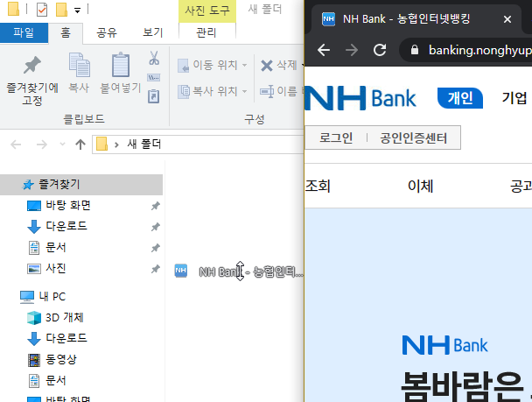Click Explorer back navigation arrow
This screenshot has height=402, width=532.
tap(16, 145)
